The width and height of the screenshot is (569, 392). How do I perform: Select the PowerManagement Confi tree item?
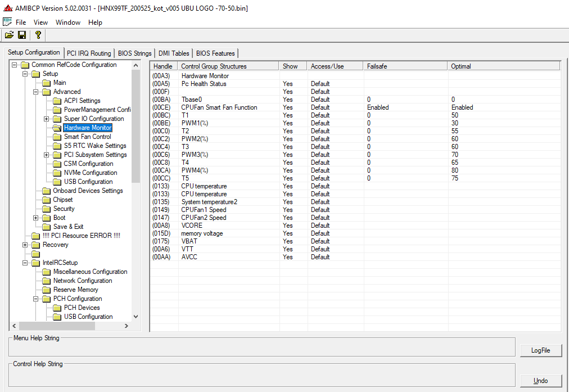pos(97,110)
